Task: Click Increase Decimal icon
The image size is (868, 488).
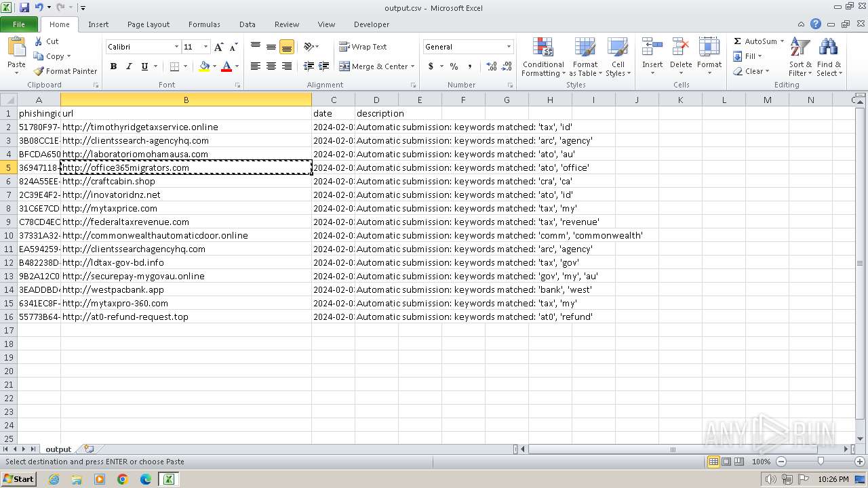Action: (x=491, y=66)
